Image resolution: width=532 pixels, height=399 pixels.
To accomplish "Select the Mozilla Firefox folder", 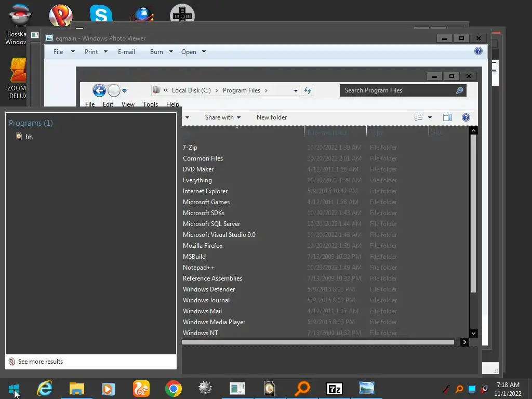I will click(203, 246).
